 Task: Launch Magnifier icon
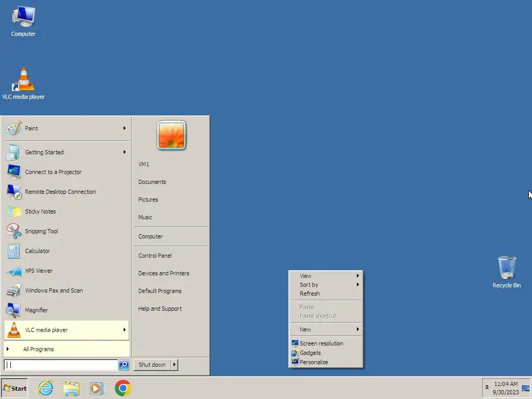click(14, 310)
